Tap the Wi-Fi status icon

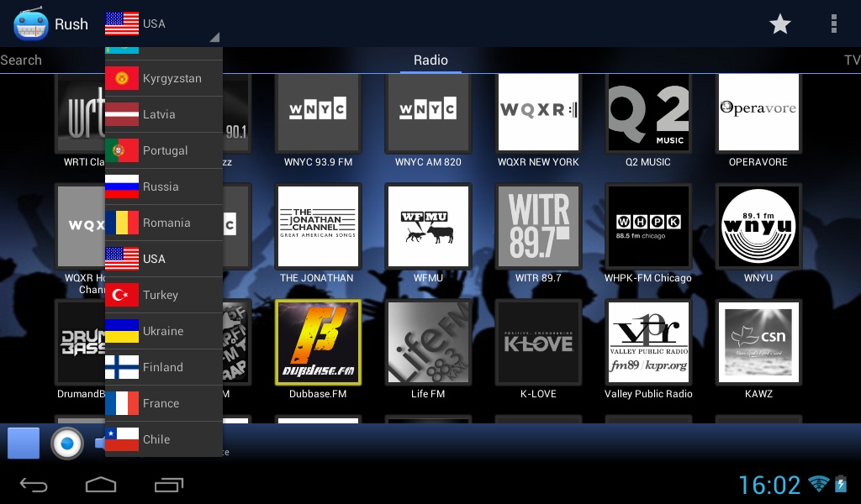818,484
